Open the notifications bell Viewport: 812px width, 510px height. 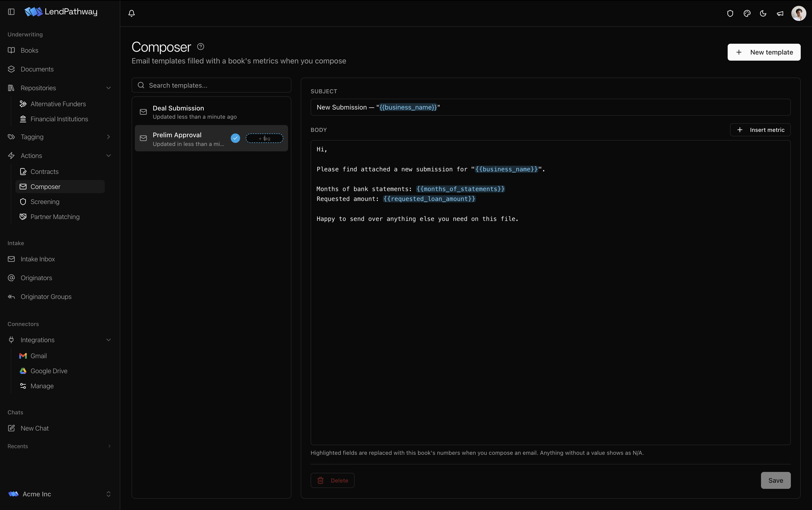tap(132, 13)
